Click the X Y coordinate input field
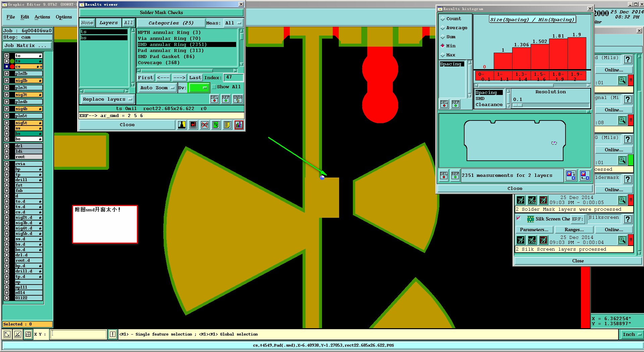Viewport: 644px width, 352px height. [78, 334]
